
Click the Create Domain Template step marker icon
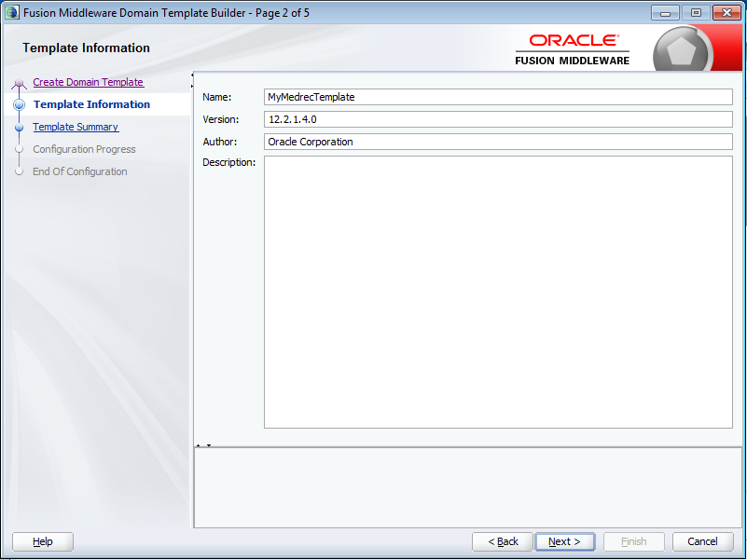19,83
